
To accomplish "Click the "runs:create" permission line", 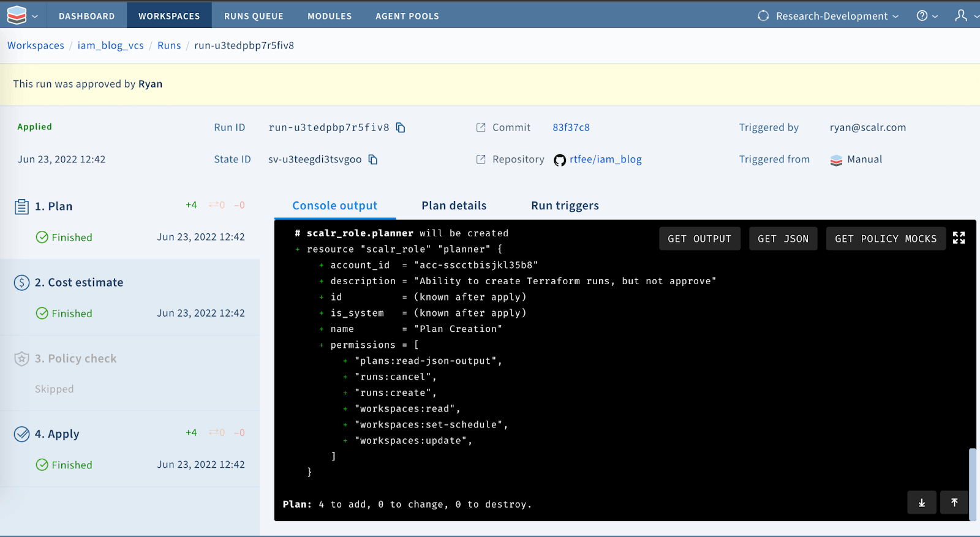I will pyautogui.click(x=395, y=393).
